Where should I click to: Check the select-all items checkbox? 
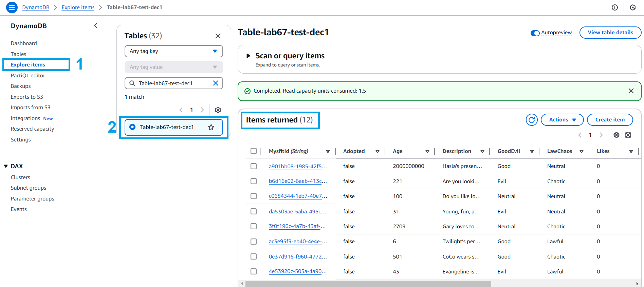pos(254,151)
